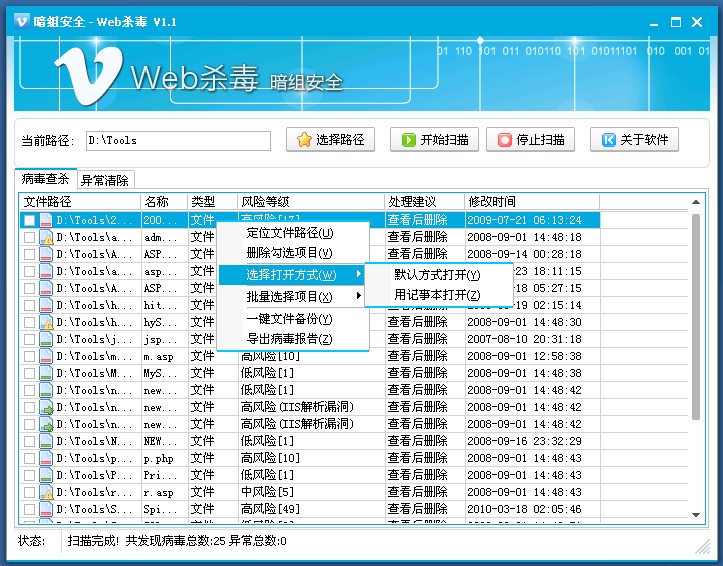The image size is (723, 566).
Task: Click the warning file icon on the adm row
Action: tap(46, 238)
